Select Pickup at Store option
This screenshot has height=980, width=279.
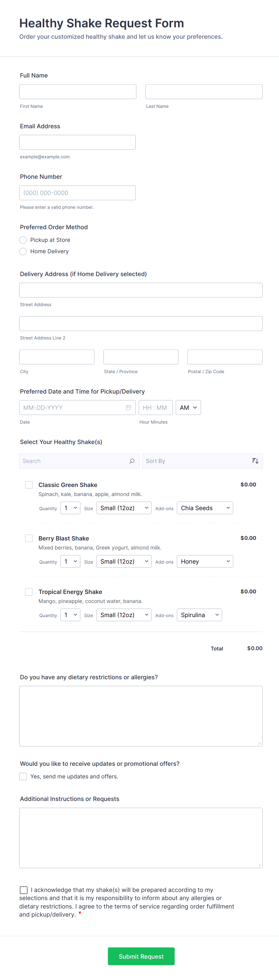23,240
